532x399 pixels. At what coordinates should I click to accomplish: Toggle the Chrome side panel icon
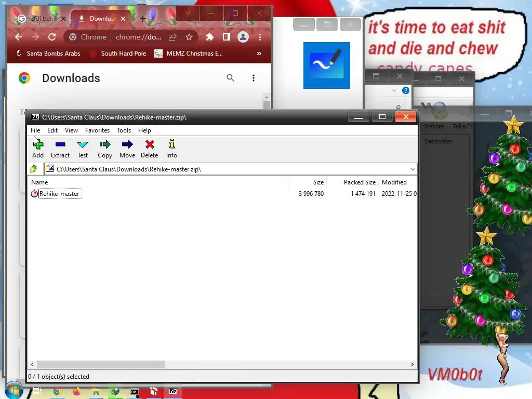click(227, 37)
